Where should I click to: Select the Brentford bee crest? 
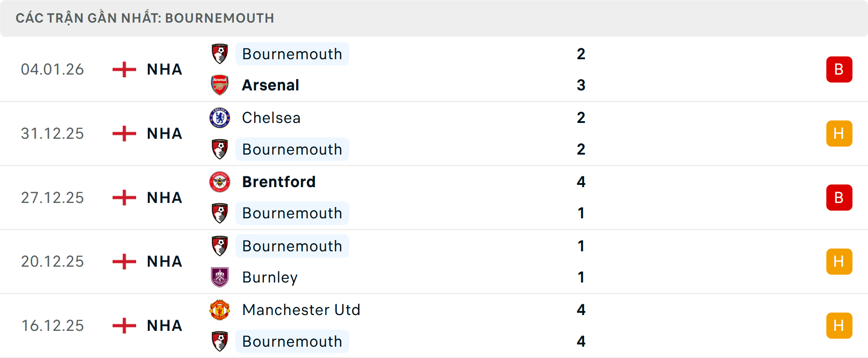[220, 182]
